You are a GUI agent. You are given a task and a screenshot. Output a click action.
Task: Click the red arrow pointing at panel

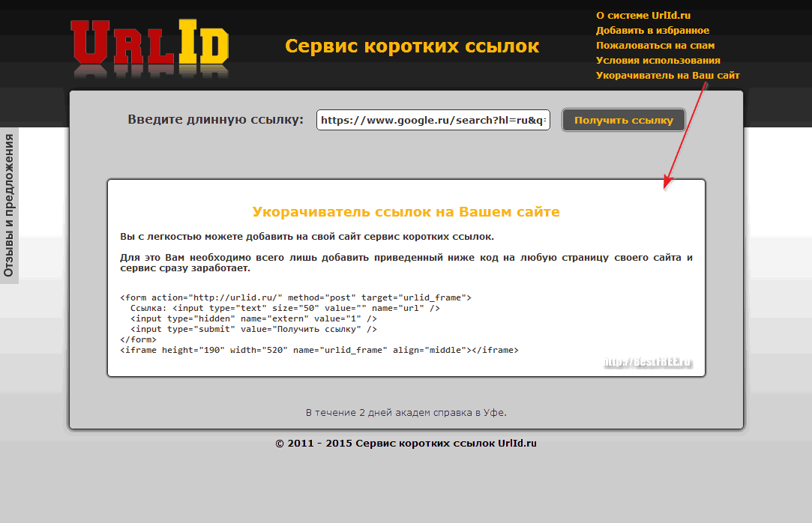click(x=685, y=135)
